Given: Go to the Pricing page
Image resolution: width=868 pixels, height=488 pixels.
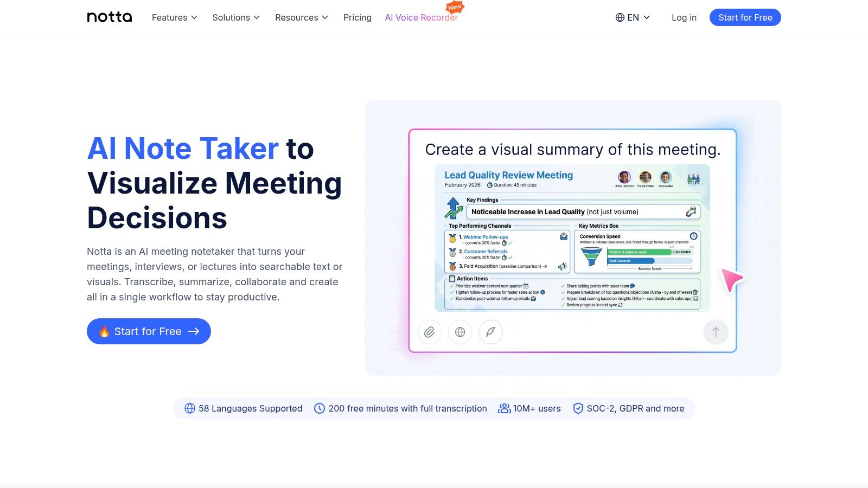Looking at the screenshot, I should (x=358, y=17).
